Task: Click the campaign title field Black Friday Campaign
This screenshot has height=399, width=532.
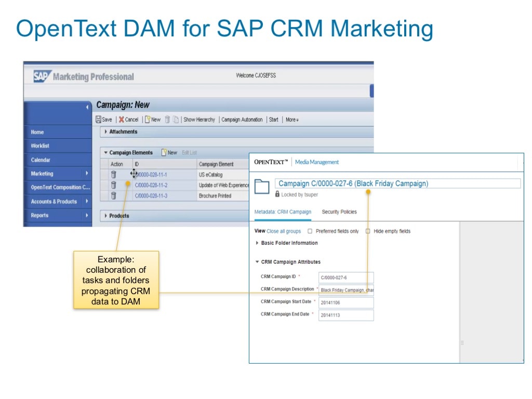Action: point(397,183)
